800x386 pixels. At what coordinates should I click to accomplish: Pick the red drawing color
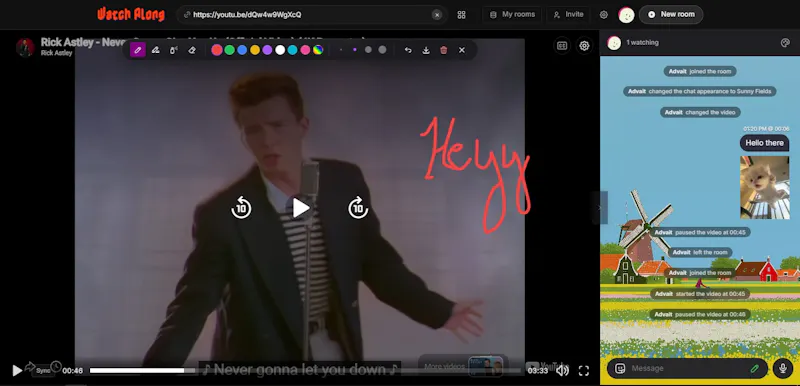(217, 50)
